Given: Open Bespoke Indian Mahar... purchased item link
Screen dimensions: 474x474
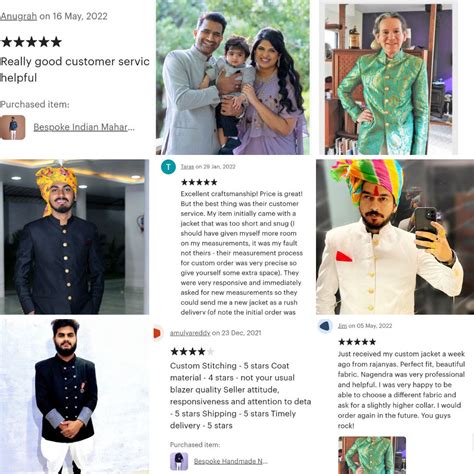Looking at the screenshot, I should tap(84, 127).
